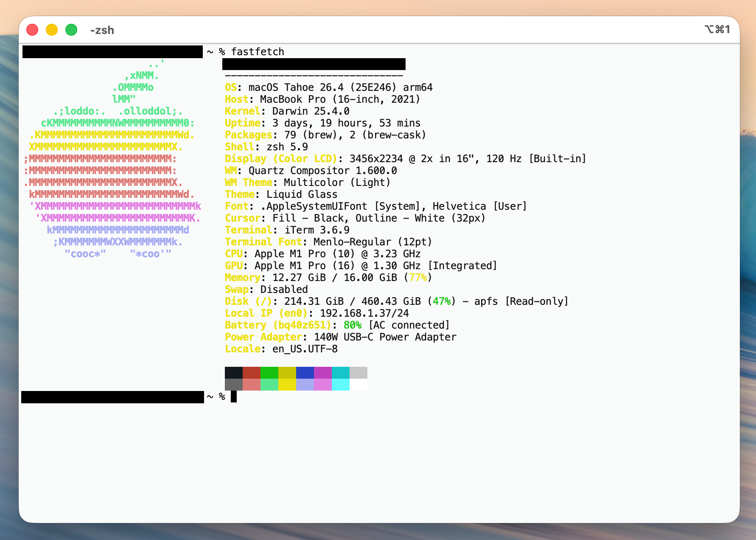Select the dark gray color swatch
Viewport: 756px width, 540px height.
tap(234, 385)
